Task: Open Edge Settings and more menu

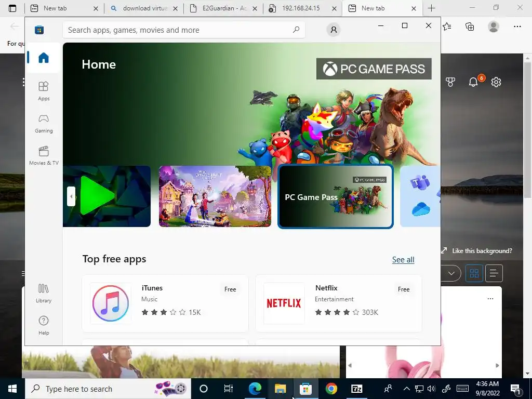Action: click(517, 26)
